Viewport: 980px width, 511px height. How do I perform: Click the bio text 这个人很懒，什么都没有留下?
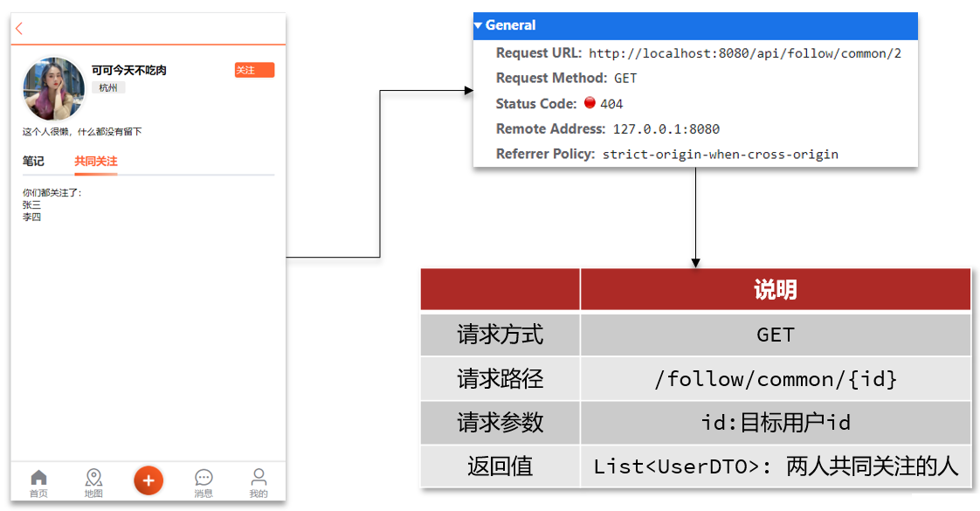point(82,132)
